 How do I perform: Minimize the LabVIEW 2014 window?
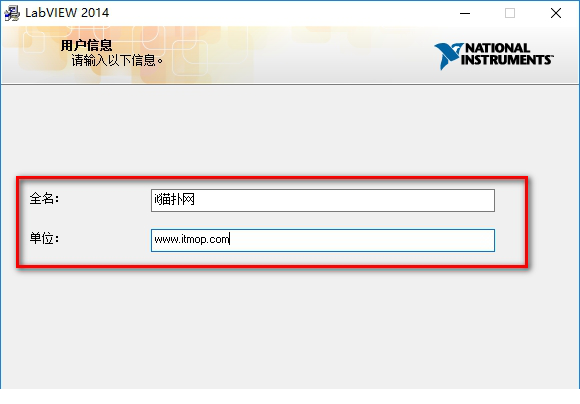click(x=465, y=13)
